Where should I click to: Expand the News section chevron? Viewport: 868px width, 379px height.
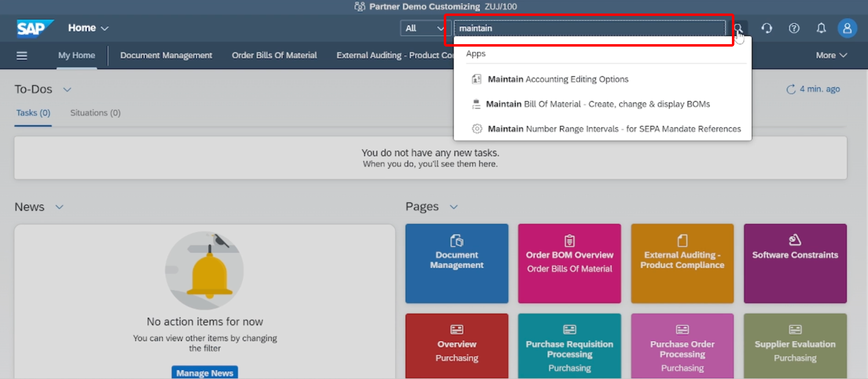pos(59,207)
